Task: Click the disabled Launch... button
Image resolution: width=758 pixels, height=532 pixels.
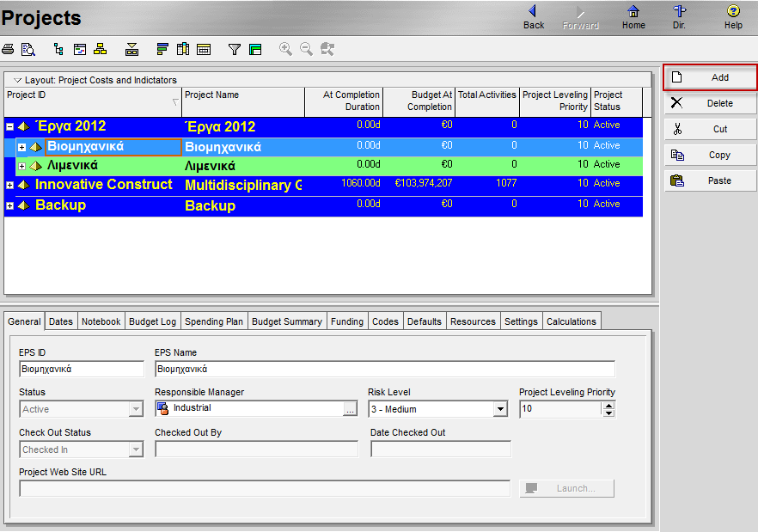Action: pyautogui.click(x=566, y=488)
